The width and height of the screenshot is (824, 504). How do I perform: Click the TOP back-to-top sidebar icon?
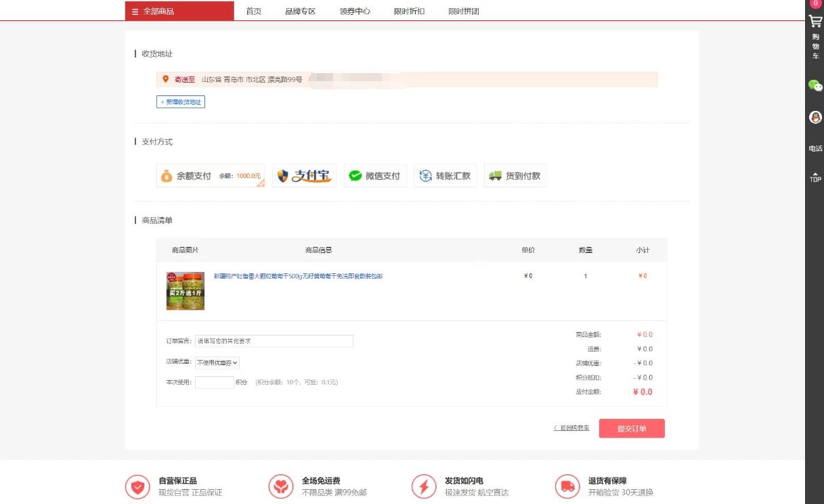click(x=815, y=178)
